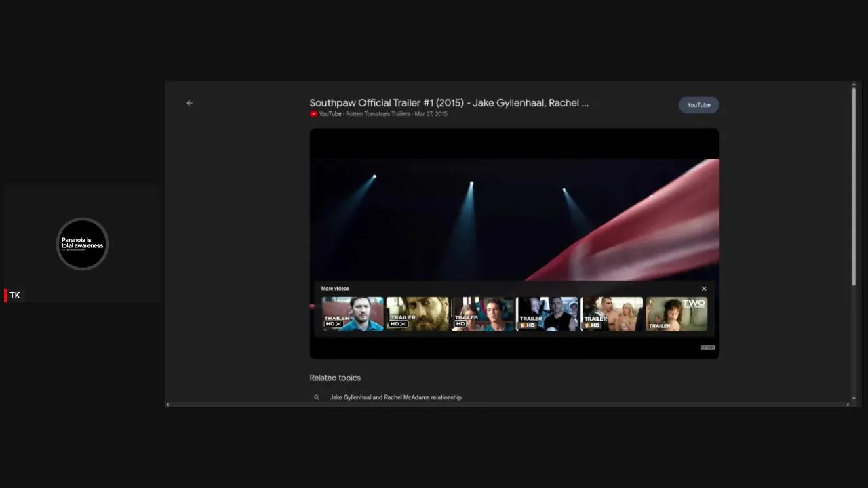Open the TWO trailer thumbnail
The height and width of the screenshot is (488, 868).
(677, 313)
